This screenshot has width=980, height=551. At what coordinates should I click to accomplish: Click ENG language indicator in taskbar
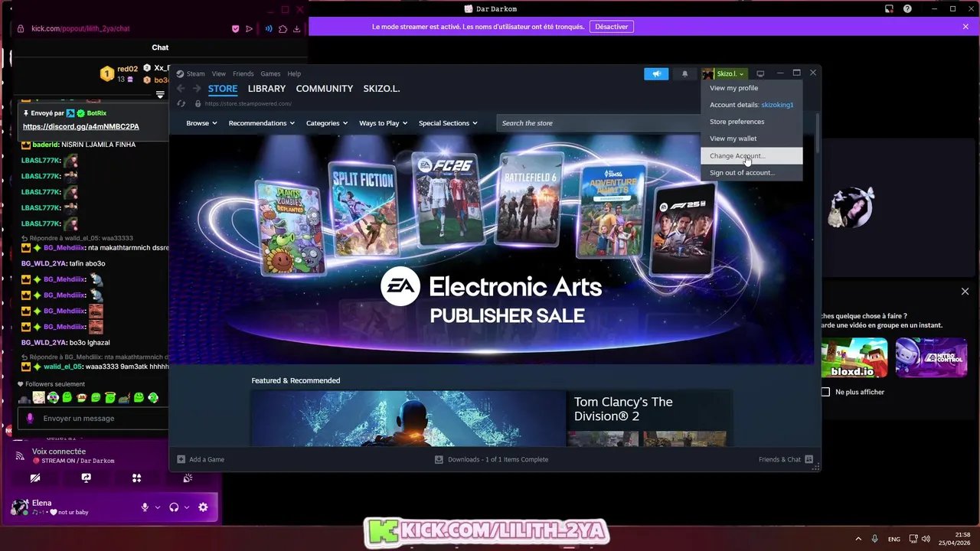[893, 540]
